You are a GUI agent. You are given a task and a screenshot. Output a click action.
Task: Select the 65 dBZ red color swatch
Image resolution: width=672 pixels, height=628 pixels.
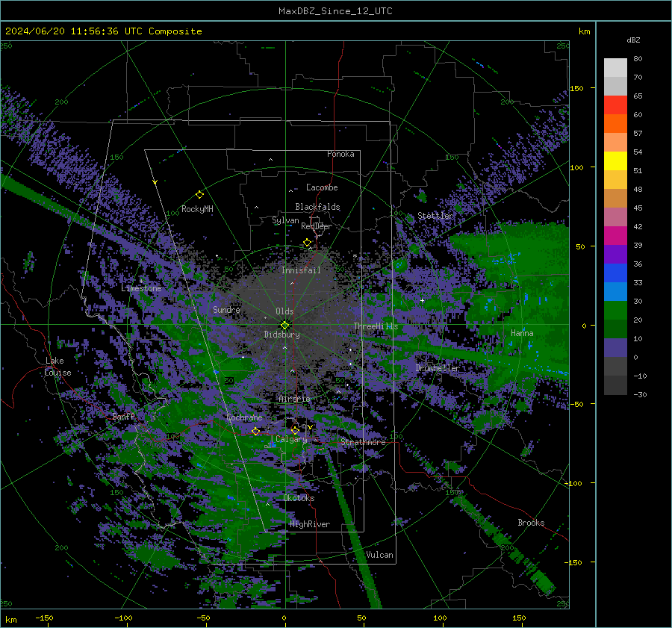[615, 105]
